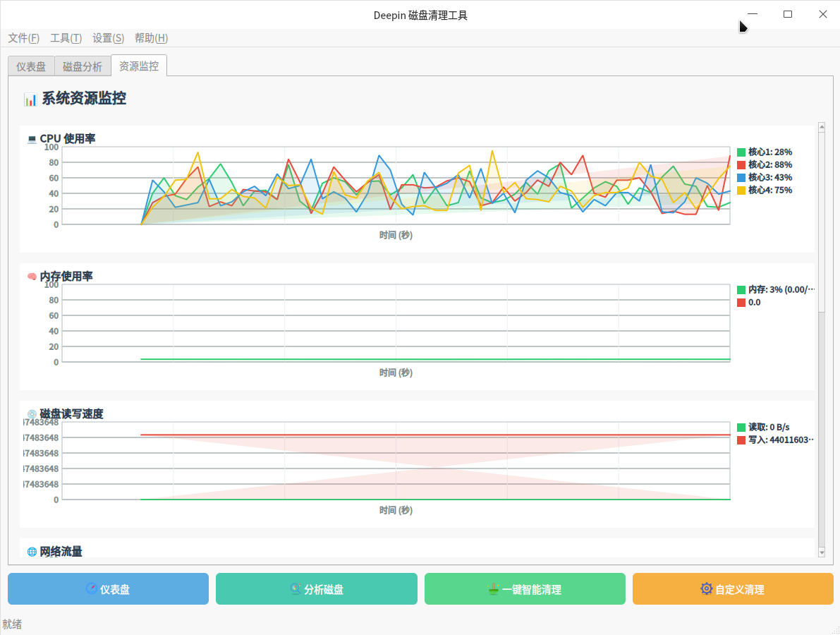Click the 核心1: 28% legend label
Screen dimensions: 840x635
[769, 152]
